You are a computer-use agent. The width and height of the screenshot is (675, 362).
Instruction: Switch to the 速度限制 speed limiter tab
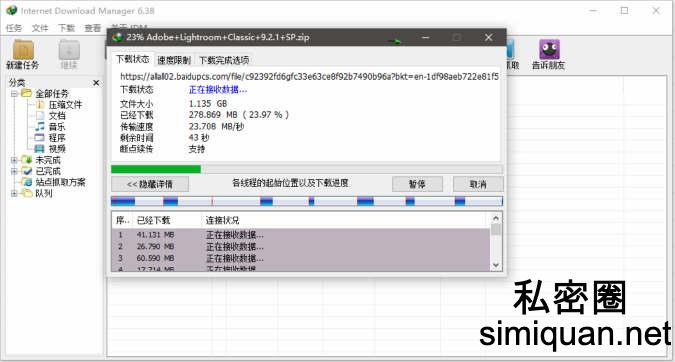(174, 60)
